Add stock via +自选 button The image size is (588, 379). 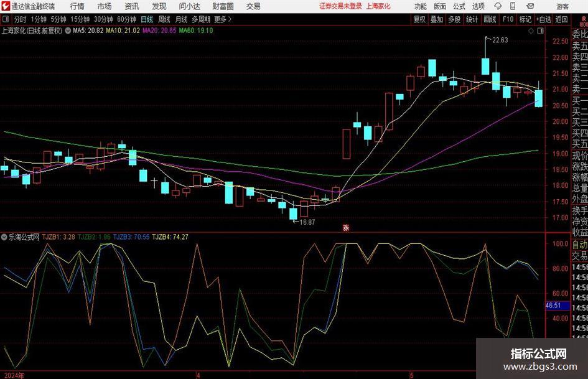[x=544, y=19]
